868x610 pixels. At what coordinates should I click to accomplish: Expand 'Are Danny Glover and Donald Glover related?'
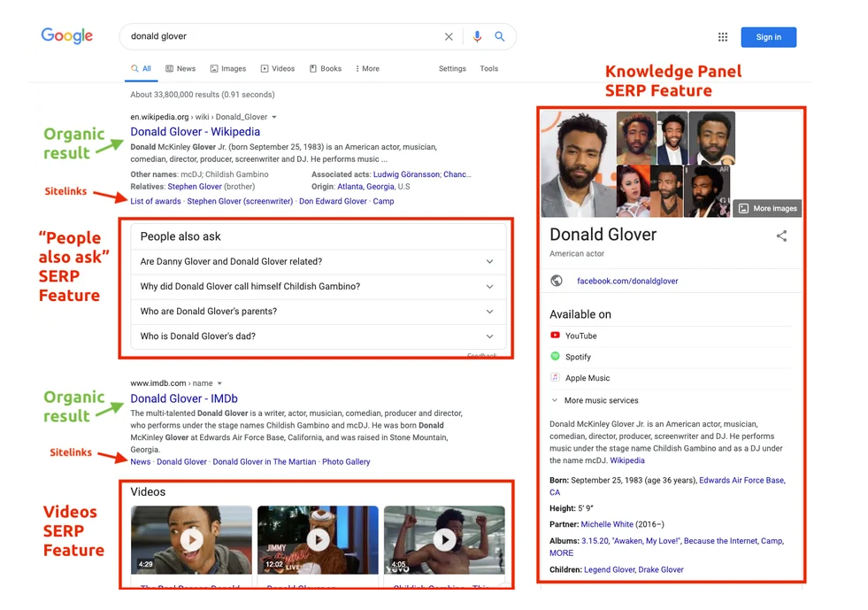319,261
